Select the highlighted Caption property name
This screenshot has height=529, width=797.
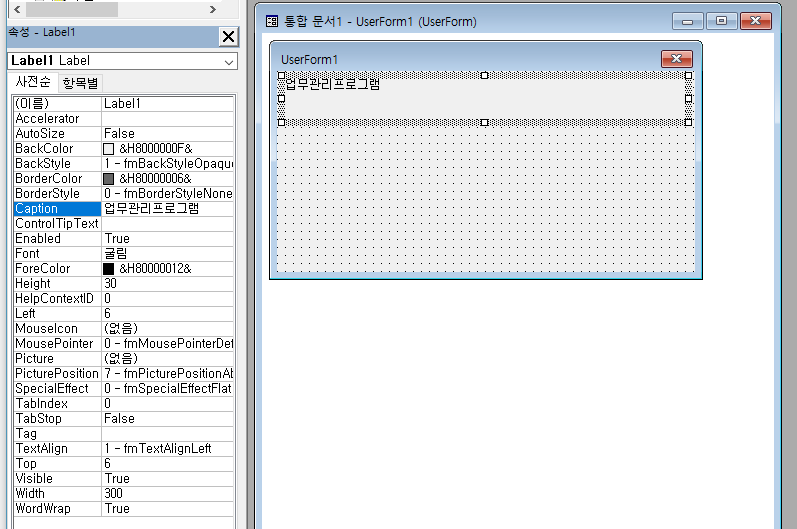(57, 209)
